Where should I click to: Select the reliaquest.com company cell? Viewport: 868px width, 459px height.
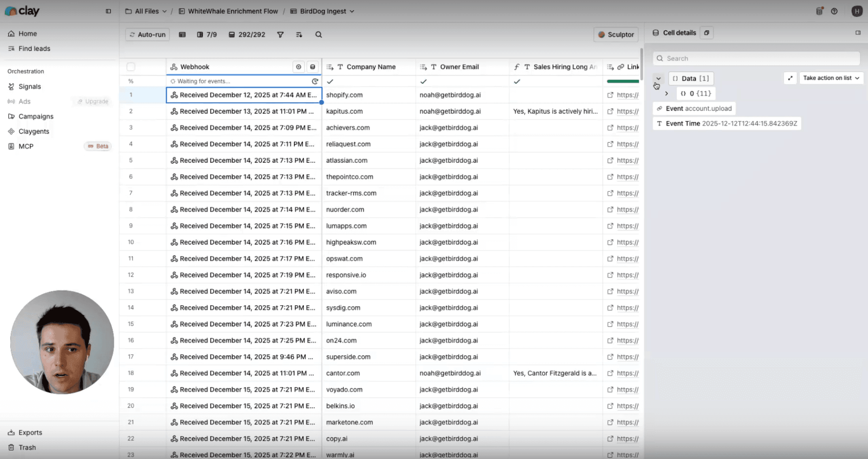[x=369, y=144]
